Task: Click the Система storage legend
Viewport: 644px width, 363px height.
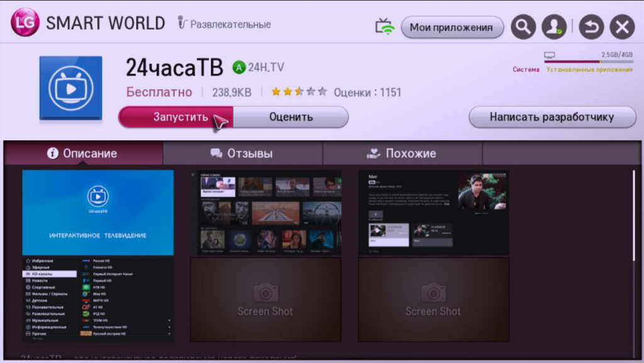Action: click(526, 69)
